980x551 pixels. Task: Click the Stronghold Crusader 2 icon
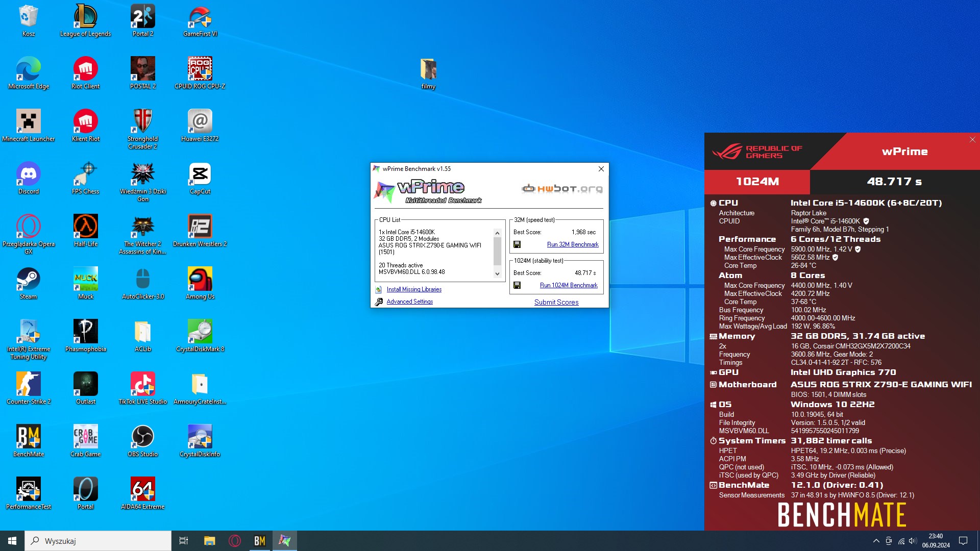pos(143,129)
